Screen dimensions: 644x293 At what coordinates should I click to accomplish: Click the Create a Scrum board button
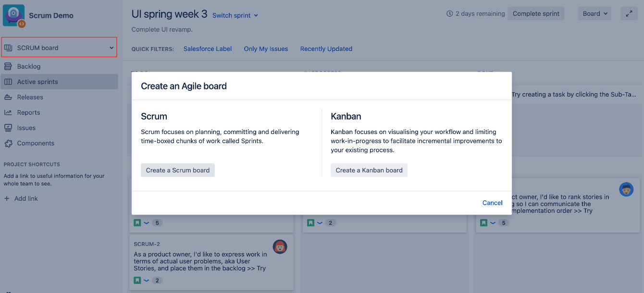(x=177, y=170)
